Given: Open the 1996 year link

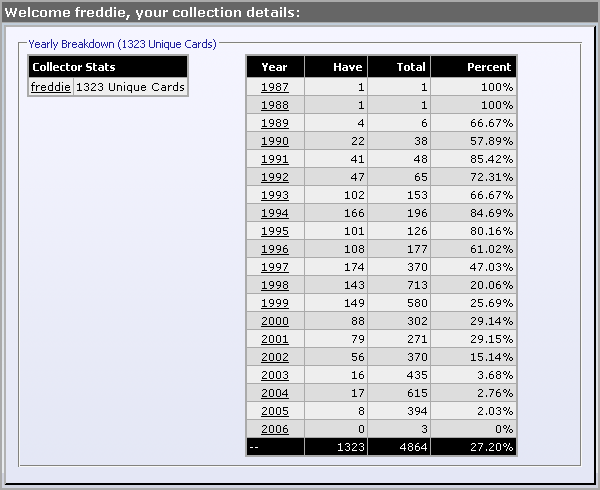Looking at the screenshot, I should tap(274, 249).
